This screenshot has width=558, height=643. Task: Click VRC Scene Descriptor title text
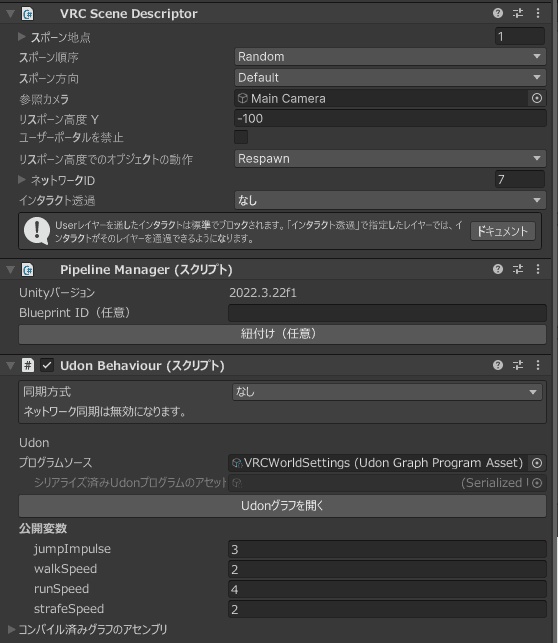click(129, 14)
